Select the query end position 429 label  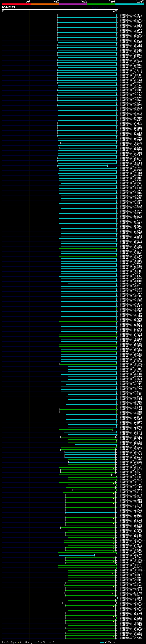[x=115, y=11]
